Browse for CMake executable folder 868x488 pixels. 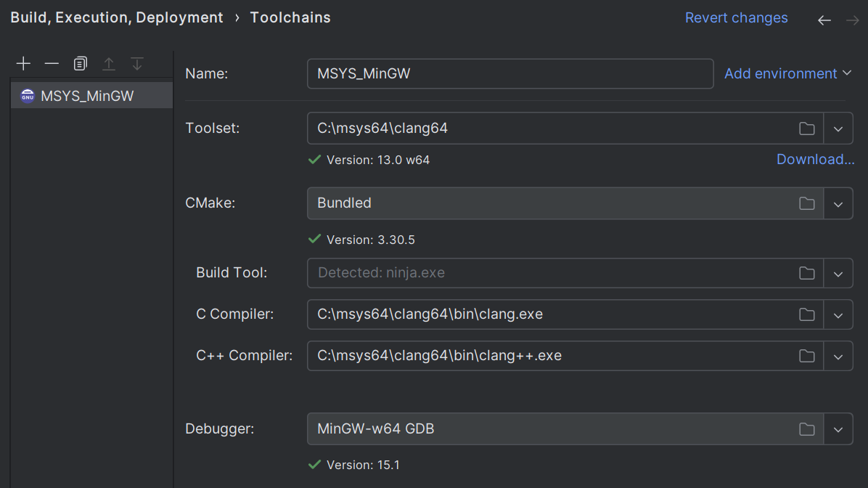pyautogui.click(x=806, y=203)
